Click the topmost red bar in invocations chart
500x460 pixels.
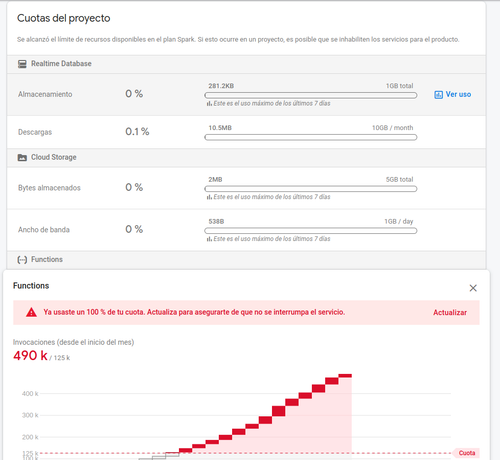click(345, 376)
